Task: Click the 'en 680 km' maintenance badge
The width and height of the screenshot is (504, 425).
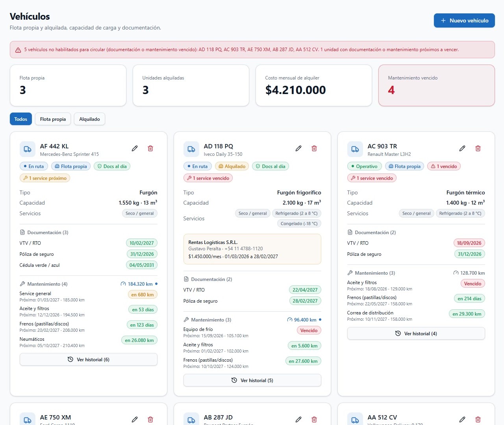Action: coord(143,295)
